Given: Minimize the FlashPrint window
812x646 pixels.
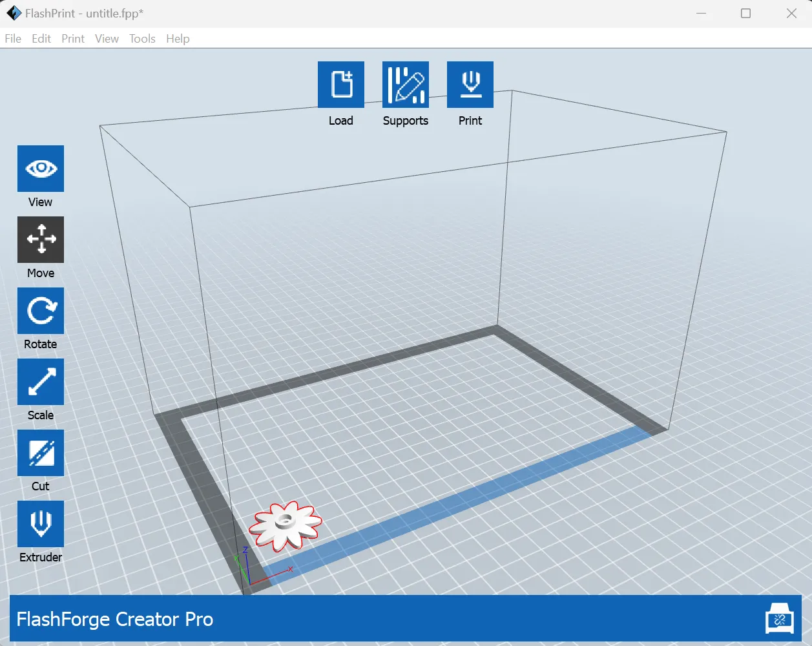Looking at the screenshot, I should 701,13.
